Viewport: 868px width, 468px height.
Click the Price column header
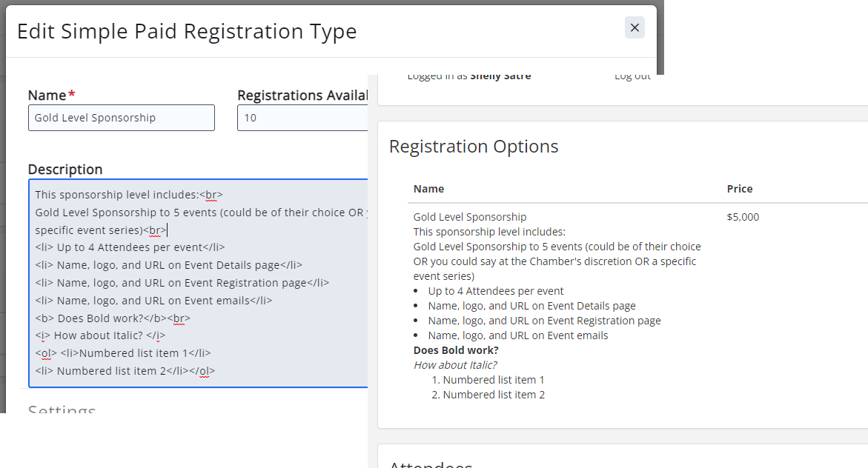point(739,189)
